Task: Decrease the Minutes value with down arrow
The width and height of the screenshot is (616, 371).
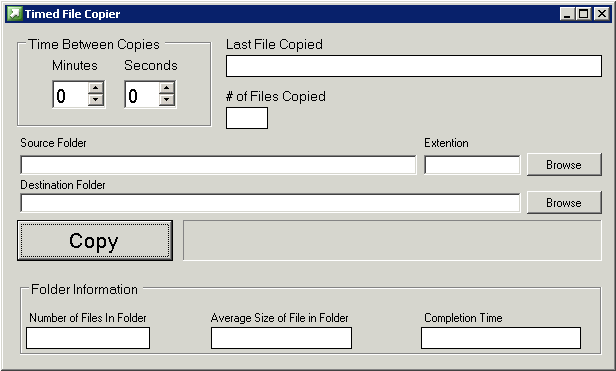Action: click(x=95, y=99)
